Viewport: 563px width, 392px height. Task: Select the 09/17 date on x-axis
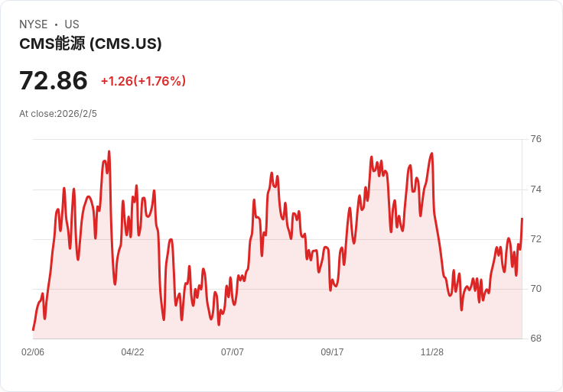click(x=332, y=352)
